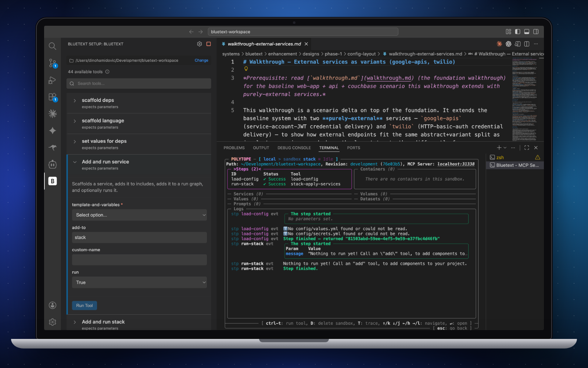The height and width of the screenshot is (368, 588).
Task: Click the info icon beside 44 available tools
Action: 107,72
